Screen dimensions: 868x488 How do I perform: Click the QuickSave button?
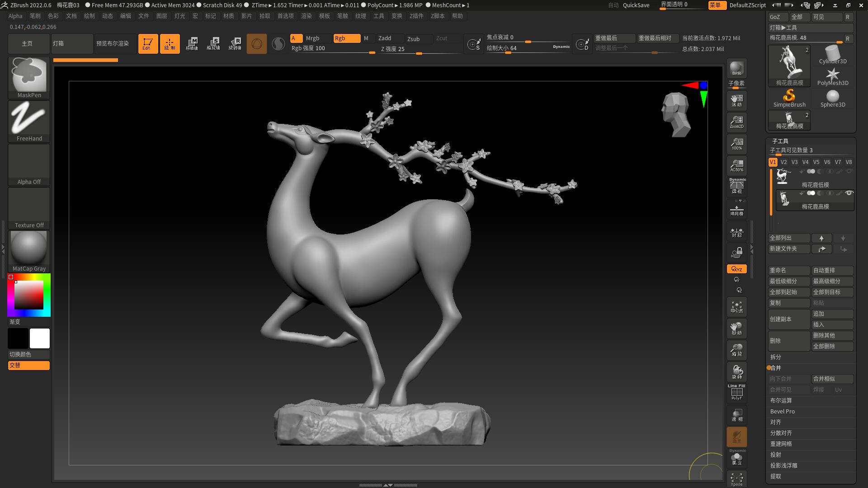point(636,5)
